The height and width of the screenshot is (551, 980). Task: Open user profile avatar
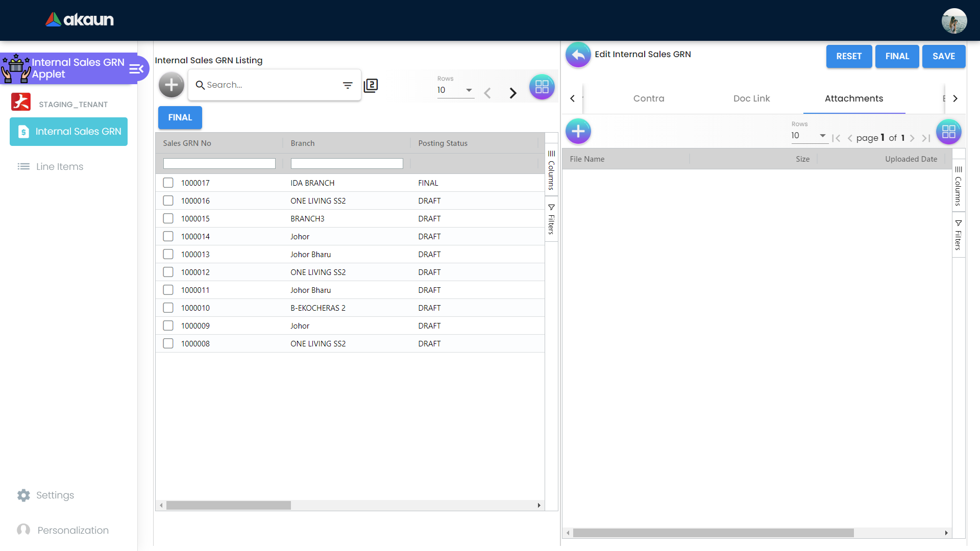[x=954, y=21]
